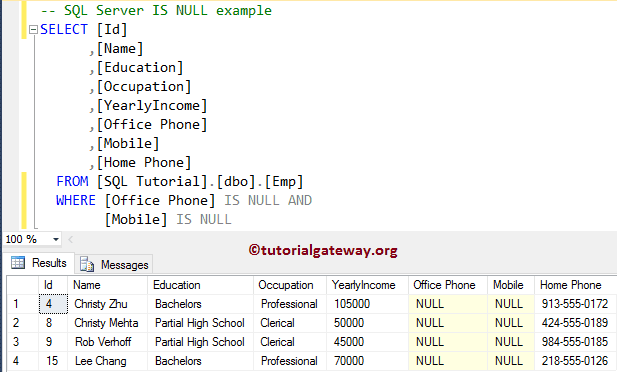Open the 100 % zoom dropdown

(56, 239)
